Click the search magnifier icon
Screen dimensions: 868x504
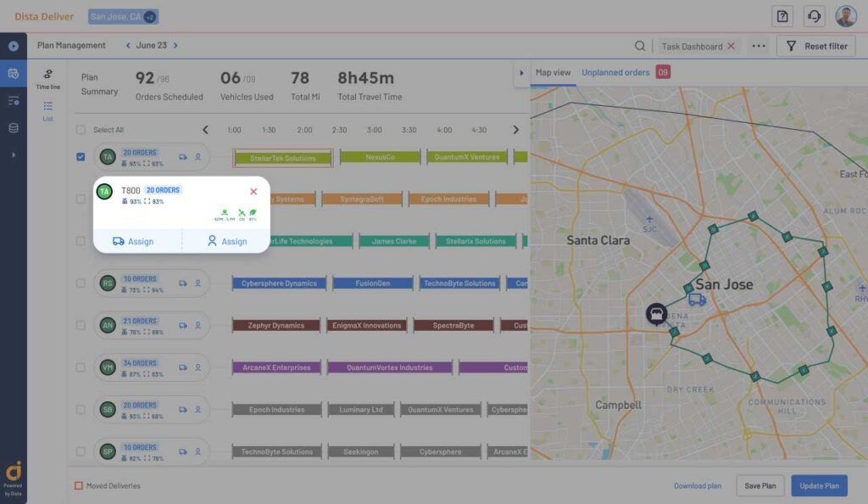(x=639, y=46)
